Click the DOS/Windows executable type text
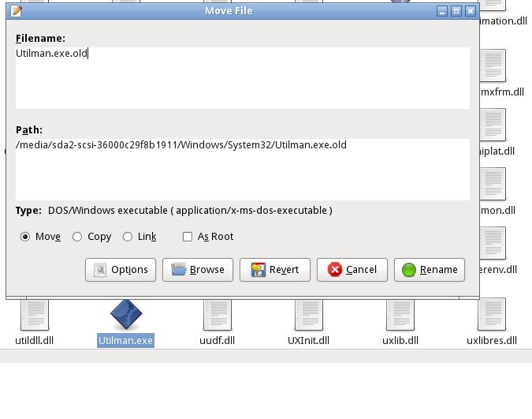 [190, 211]
